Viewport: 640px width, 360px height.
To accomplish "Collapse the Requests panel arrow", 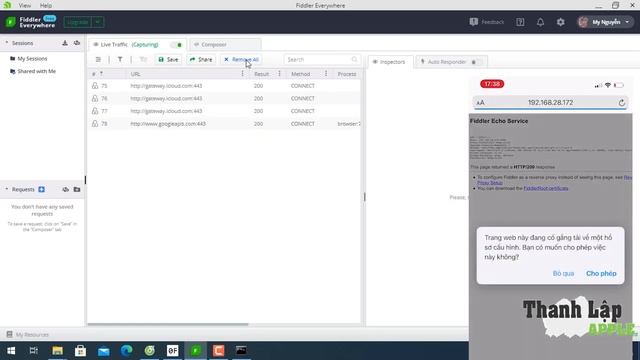I will (7, 189).
